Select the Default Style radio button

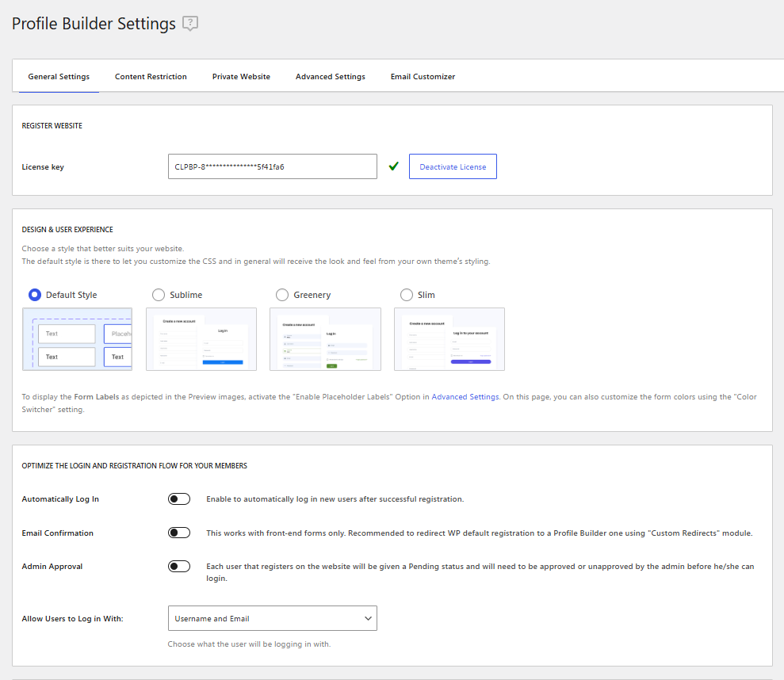coord(35,295)
